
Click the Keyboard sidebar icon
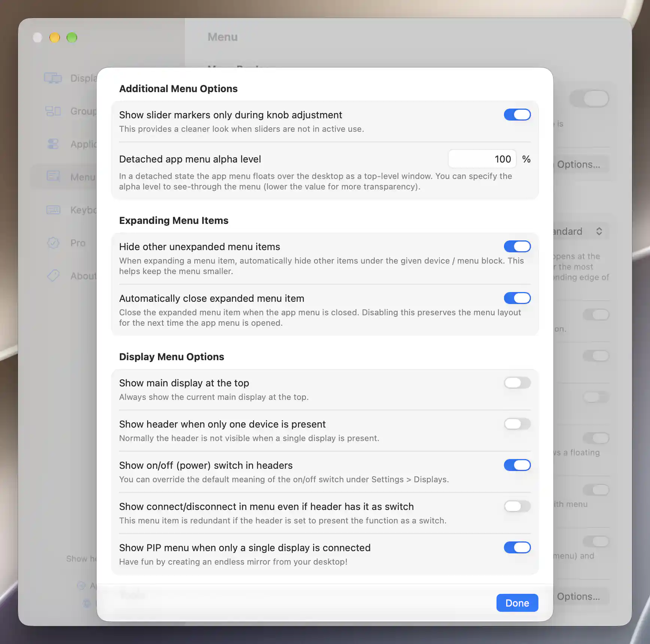click(x=53, y=210)
